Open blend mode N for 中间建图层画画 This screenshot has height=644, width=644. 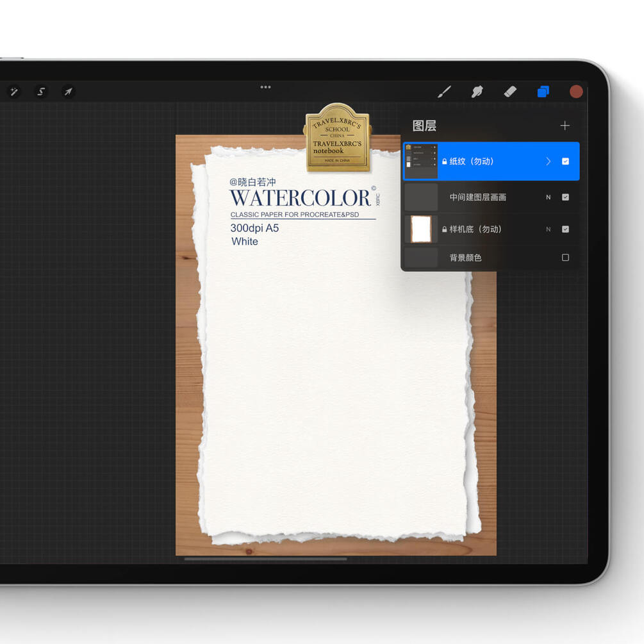click(548, 197)
